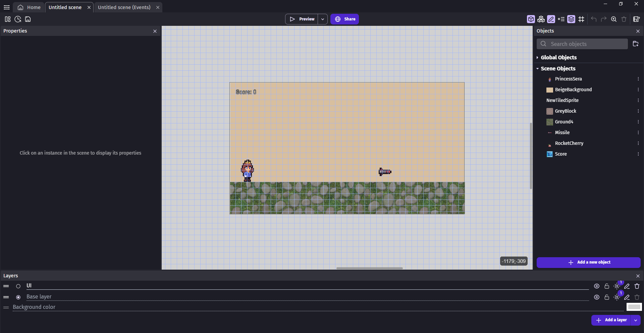Toggle visibility of the Base layer
Viewport: 644px width, 333px height.
[x=597, y=297]
